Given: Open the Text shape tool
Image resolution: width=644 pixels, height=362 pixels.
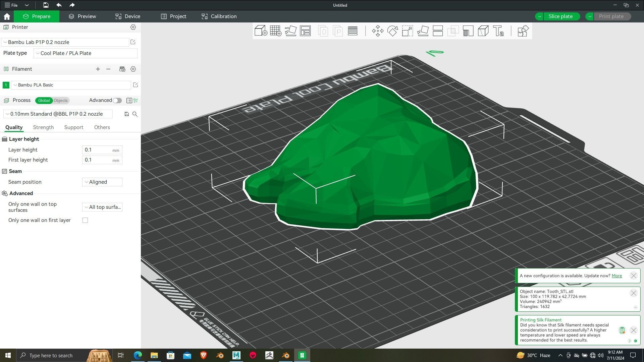Looking at the screenshot, I should 498,31.
